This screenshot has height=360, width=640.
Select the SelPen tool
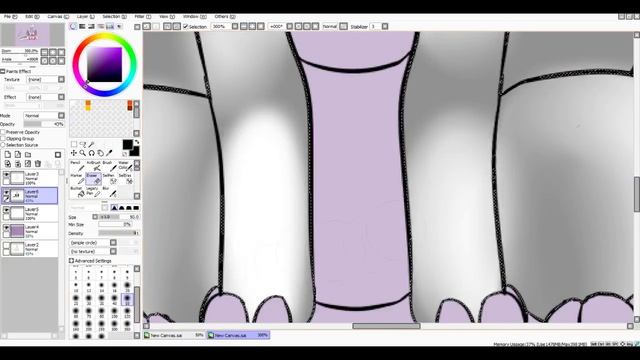click(109, 178)
